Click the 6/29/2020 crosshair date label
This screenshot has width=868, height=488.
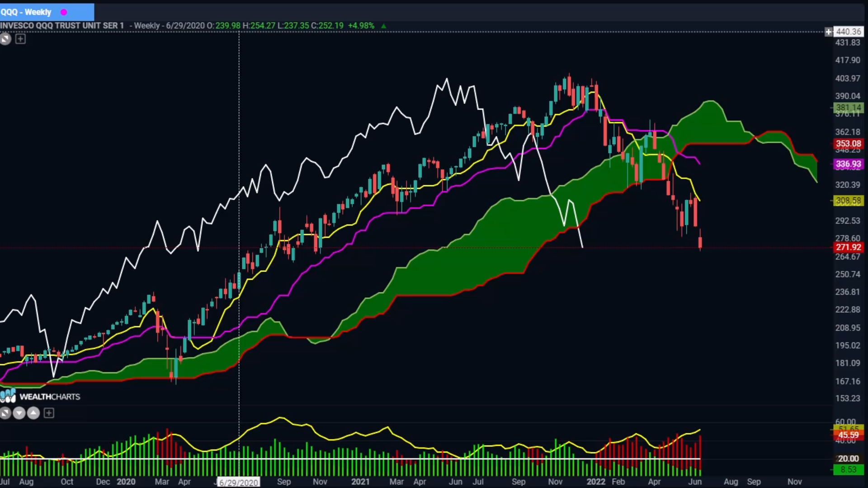click(x=239, y=483)
